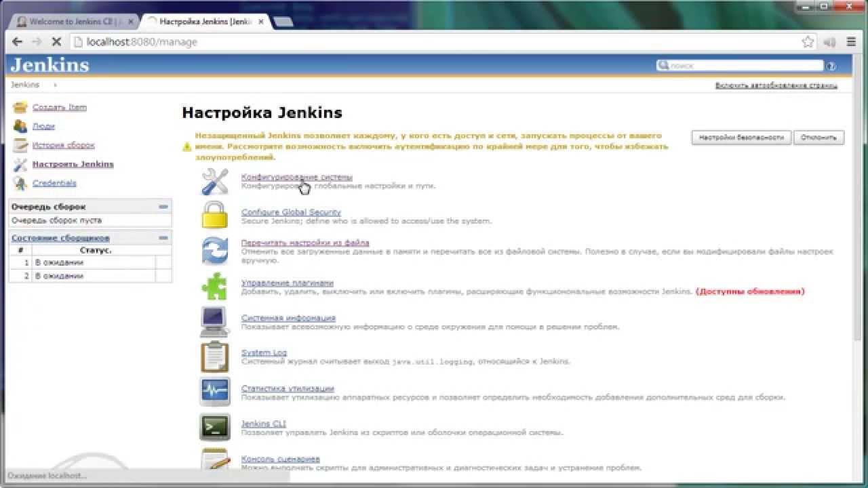Close the Welcome to Jenkins CI tab
Screen dimensions: 868x488
point(132,22)
